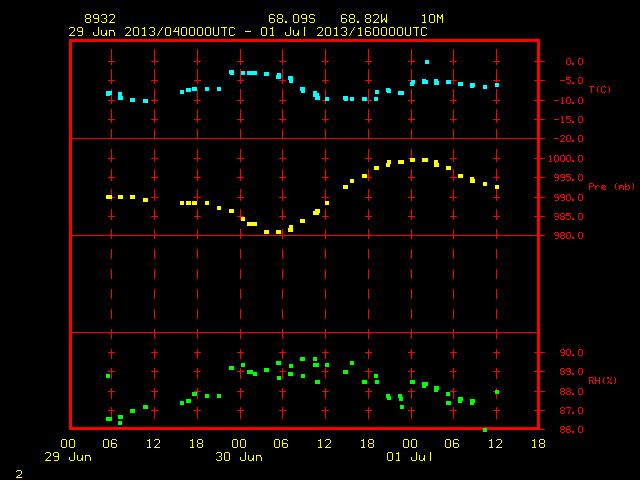Viewport: 640px width, 480px height.
Task: Click the isolated cyan outlier point near 0.0
Action: click(427, 62)
